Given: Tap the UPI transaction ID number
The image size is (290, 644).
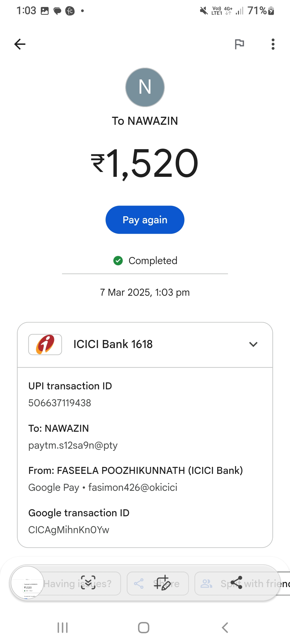Looking at the screenshot, I should pos(60,403).
